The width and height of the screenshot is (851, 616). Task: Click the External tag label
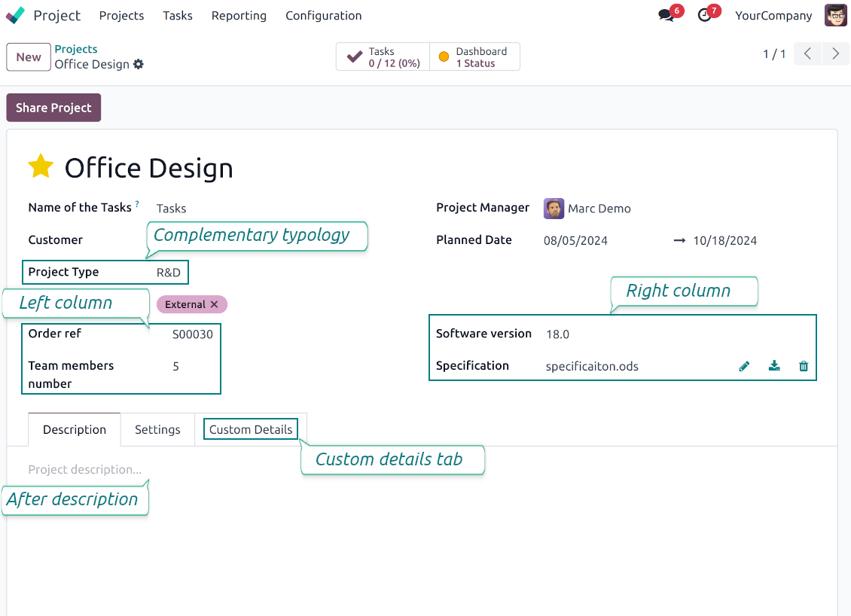pos(185,304)
